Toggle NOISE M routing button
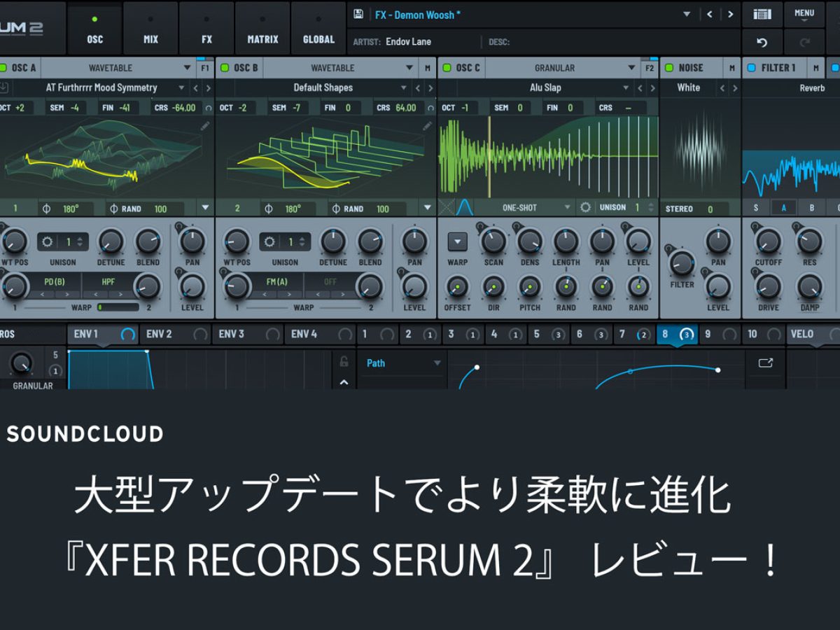 click(732, 68)
